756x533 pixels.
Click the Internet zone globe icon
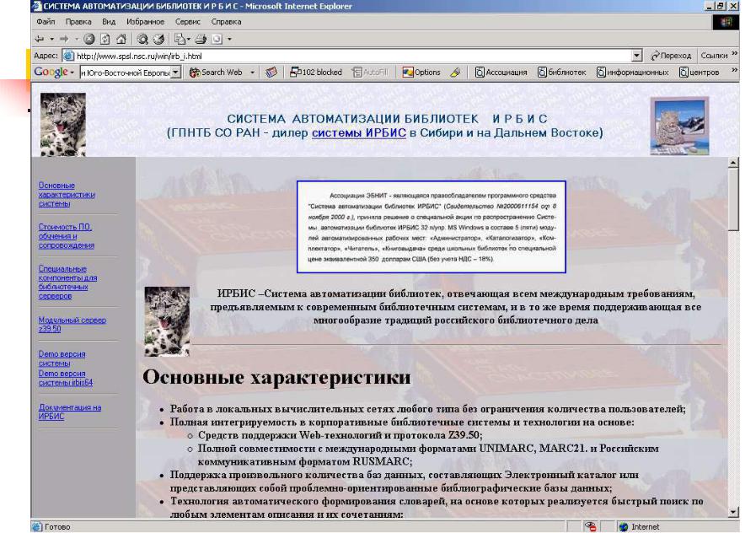click(624, 527)
